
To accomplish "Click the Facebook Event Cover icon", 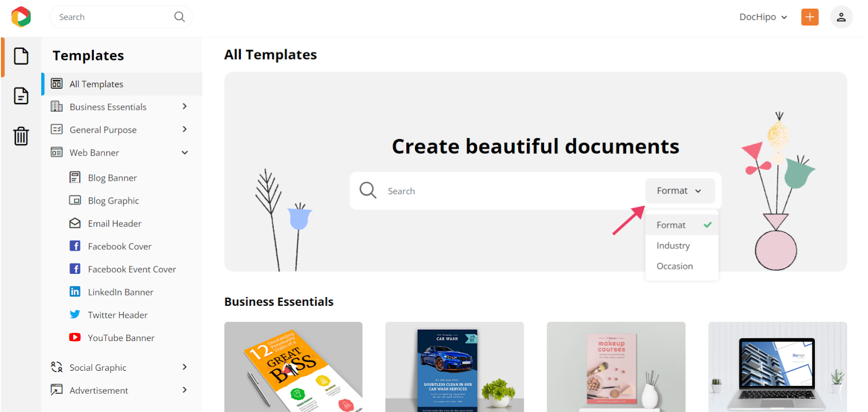I will [x=75, y=268].
